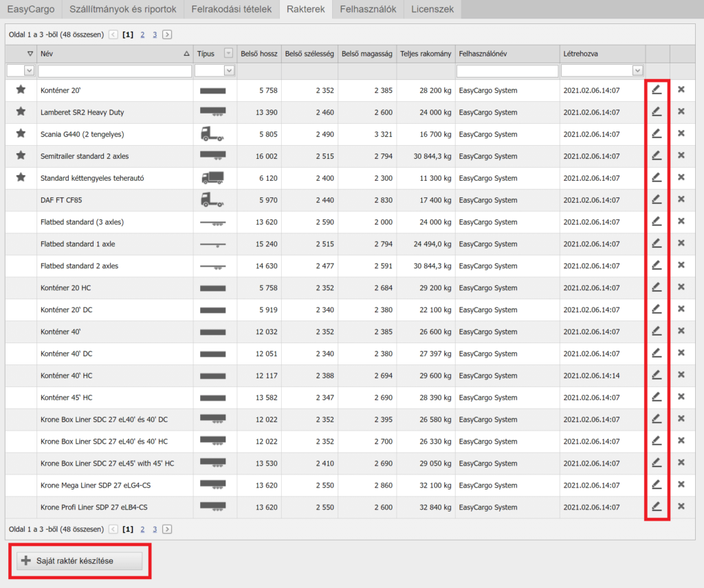The image size is (704, 588).
Task: Click the truck type icon for Scania G440
Action: pyautogui.click(x=212, y=134)
